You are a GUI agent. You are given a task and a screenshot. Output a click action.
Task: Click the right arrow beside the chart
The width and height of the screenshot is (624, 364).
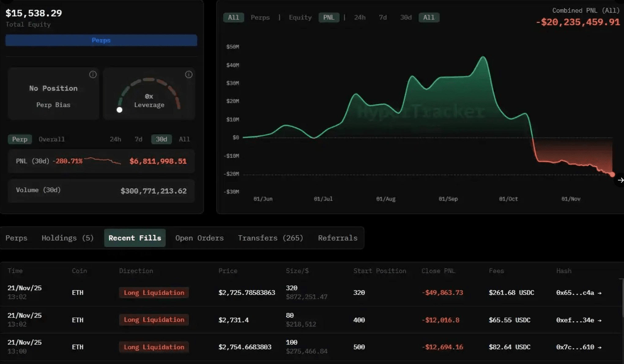pos(620,180)
